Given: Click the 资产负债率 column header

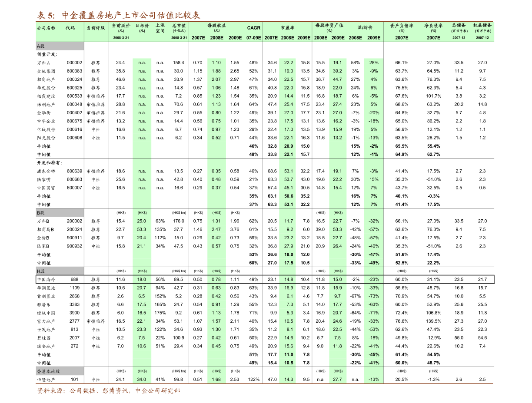Looking at the screenshot, I should pos(402,26).
